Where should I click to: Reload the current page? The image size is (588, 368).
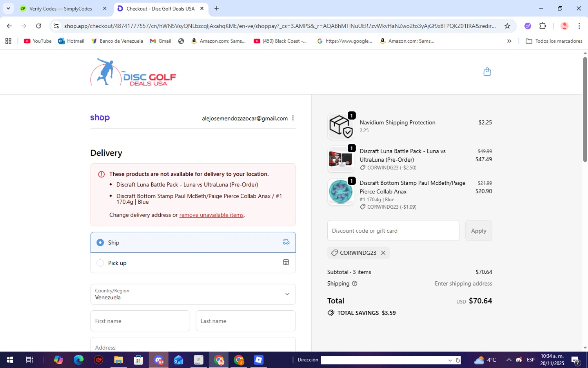(x=38, y=26)
